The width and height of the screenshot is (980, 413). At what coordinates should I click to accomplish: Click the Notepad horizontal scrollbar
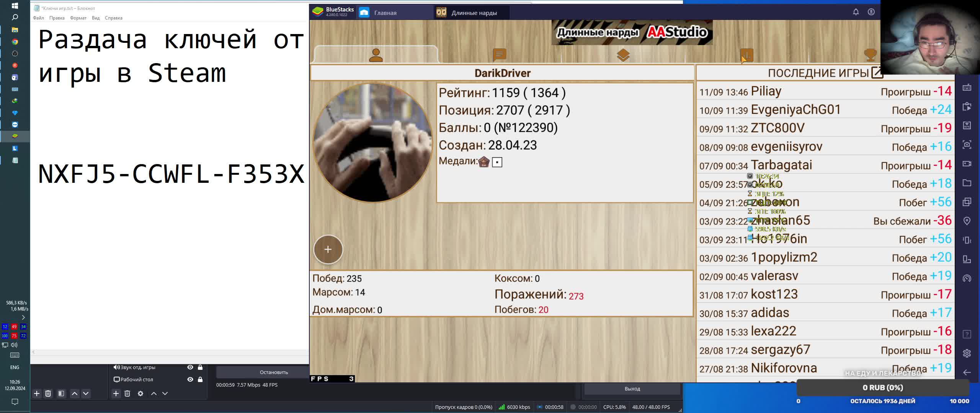[168, 352]
